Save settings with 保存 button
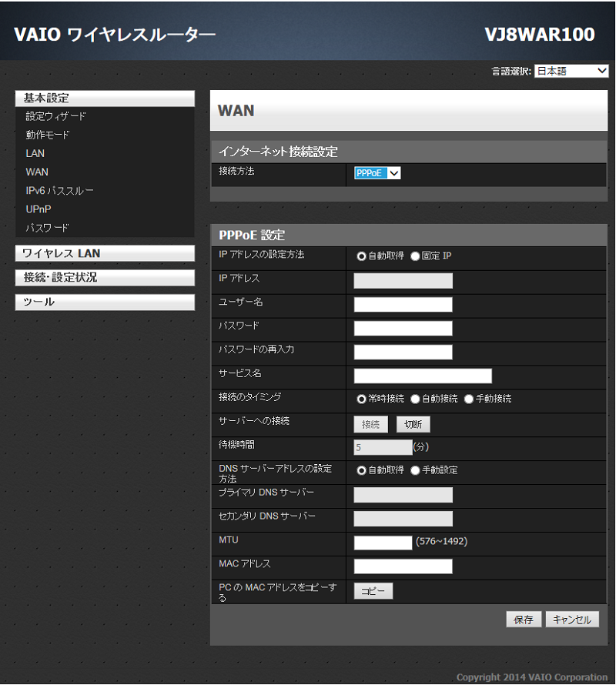This screenshot has width=616, height=685. click(524, 620)
